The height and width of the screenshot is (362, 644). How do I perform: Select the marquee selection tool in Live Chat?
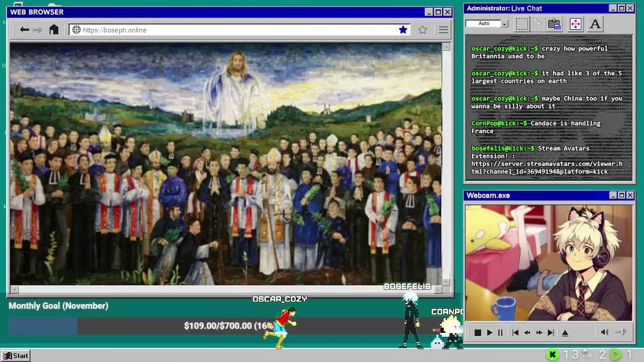(x=522, y=24)
